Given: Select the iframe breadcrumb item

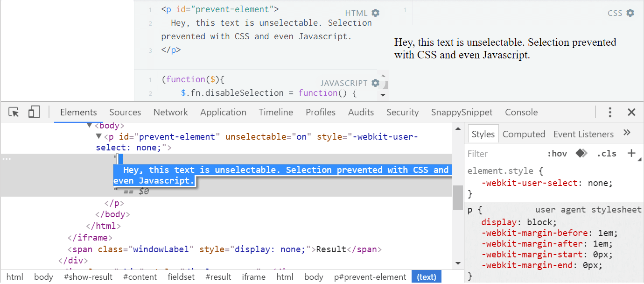Looking at the screenshot, I should (254, 277).
